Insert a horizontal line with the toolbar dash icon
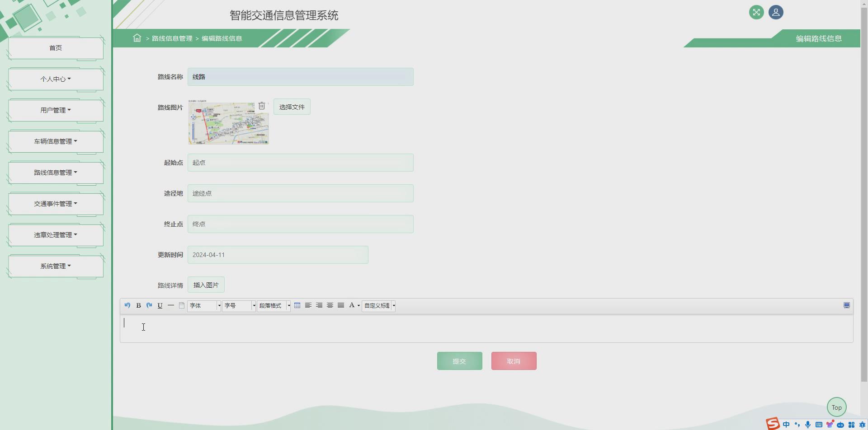The width and height of the screenshot is (868, 430). (x=171, y=305)
